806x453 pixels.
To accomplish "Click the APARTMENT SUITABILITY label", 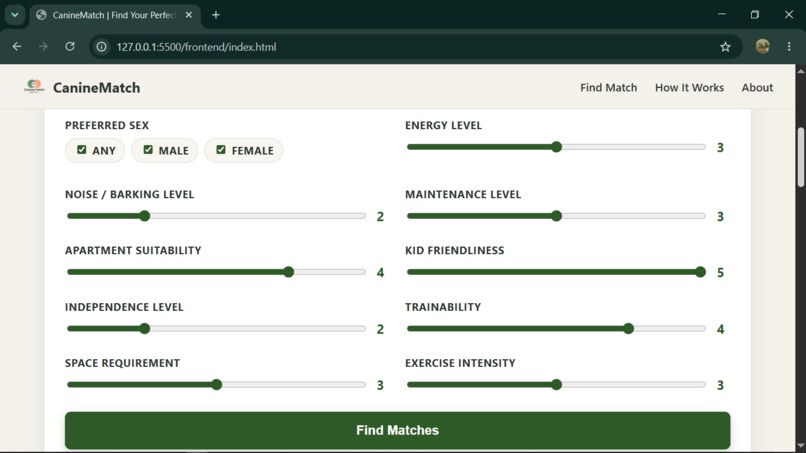I will tap(133, 250).
